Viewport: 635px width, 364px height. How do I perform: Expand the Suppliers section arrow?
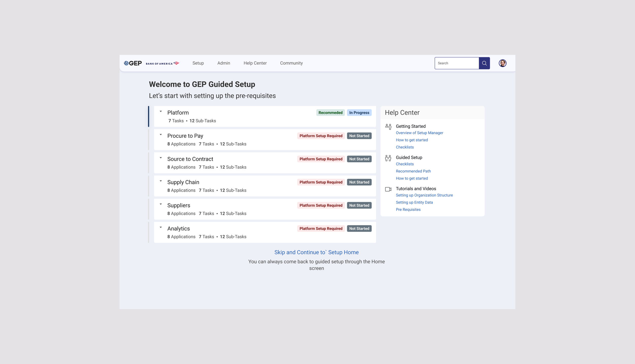pyautogui.click(x=161, y=204)
